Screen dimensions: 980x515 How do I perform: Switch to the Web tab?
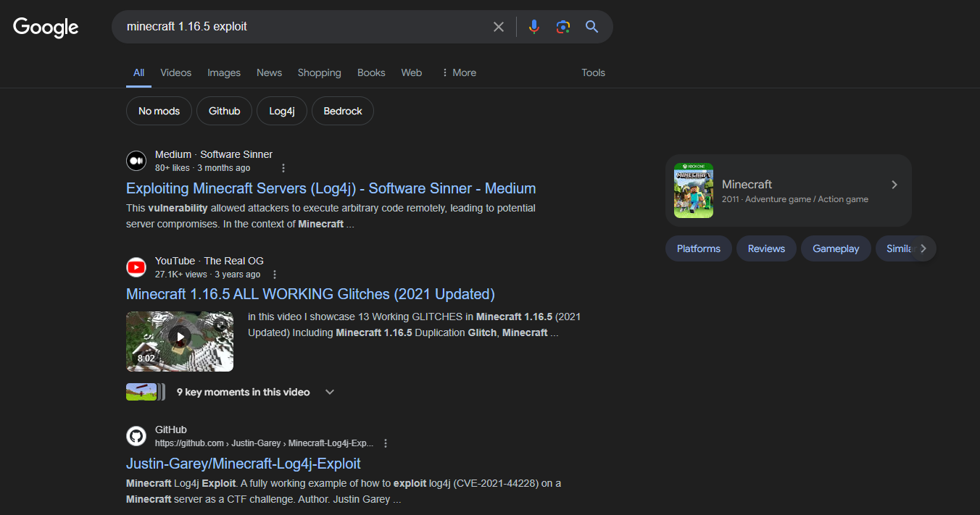click(412, 72)
